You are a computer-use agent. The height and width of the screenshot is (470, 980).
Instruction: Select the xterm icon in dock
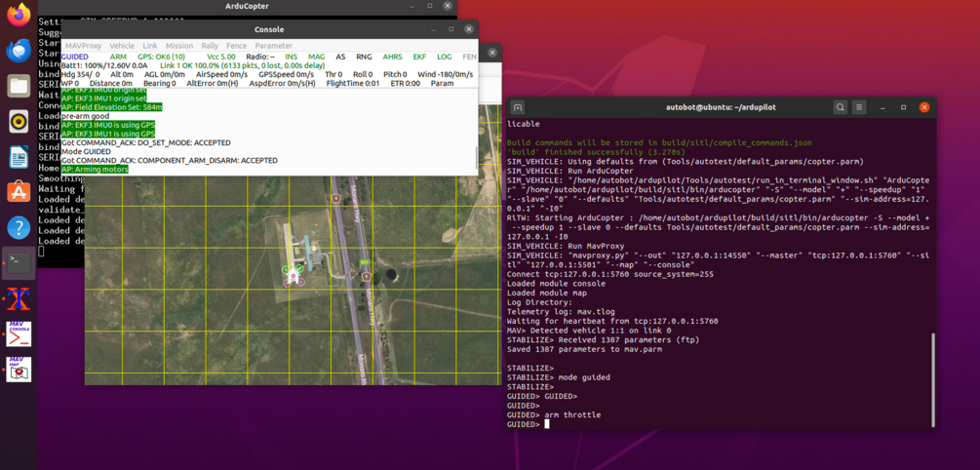[19, 298]
